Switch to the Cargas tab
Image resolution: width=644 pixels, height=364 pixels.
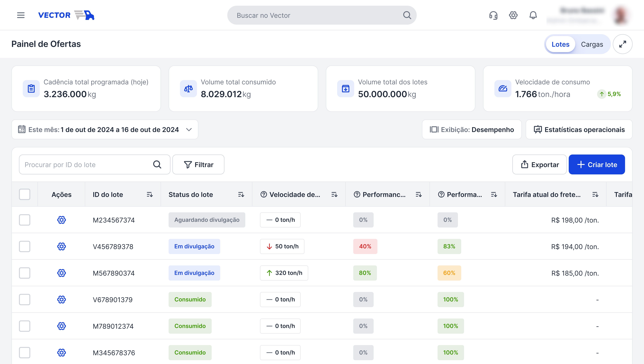tap(592, 44)
